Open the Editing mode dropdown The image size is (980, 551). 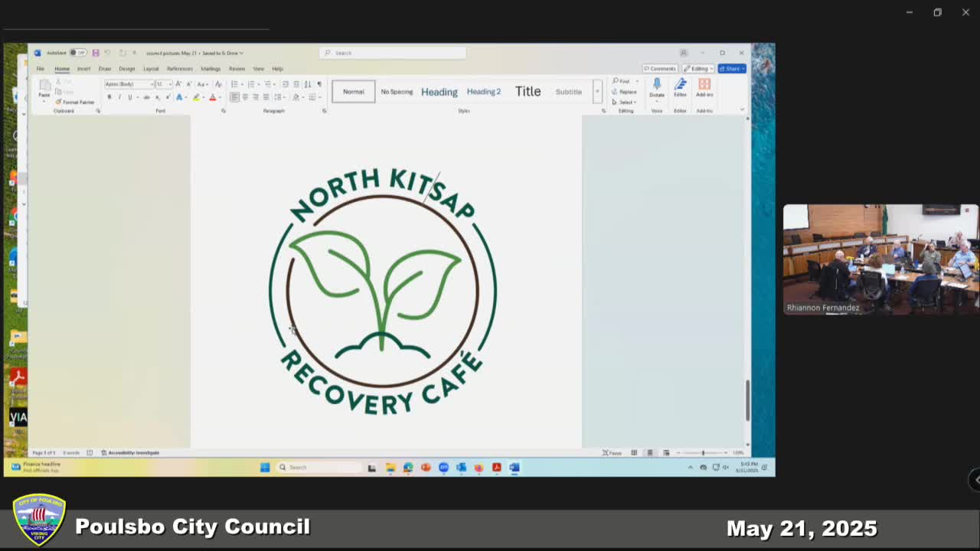click(698, 69)
